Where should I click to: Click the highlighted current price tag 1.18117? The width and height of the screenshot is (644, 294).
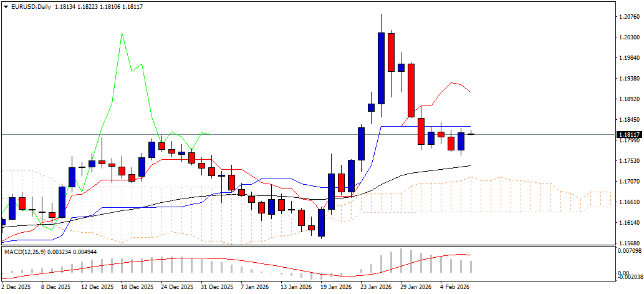[630, 134]
